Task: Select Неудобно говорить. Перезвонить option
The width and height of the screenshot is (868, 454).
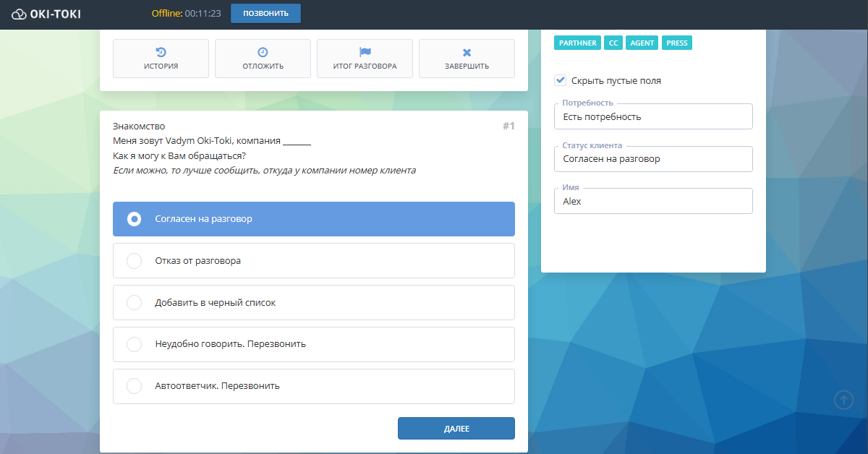Action: coord(314,344)
